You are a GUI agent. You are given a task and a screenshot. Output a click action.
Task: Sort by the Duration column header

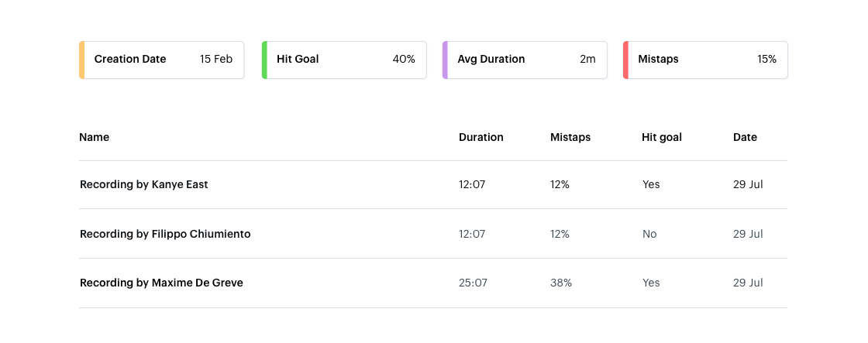(x=481, y=137)
